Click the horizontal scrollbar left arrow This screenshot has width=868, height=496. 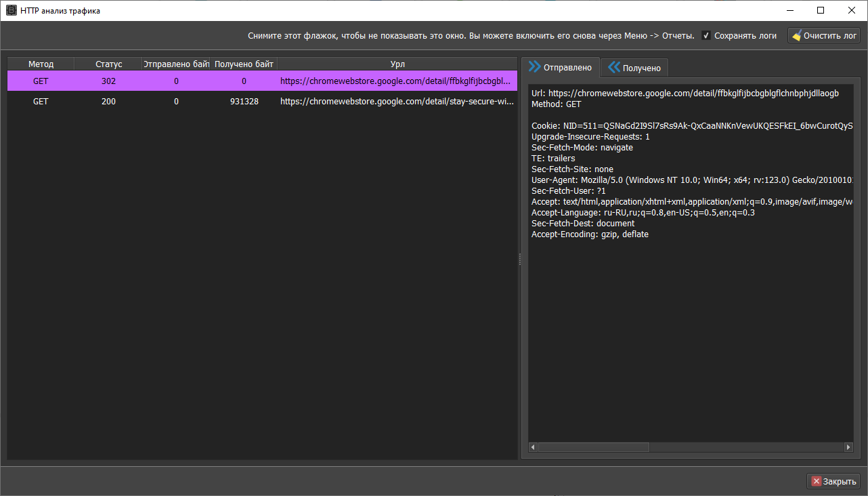[533, 447]
